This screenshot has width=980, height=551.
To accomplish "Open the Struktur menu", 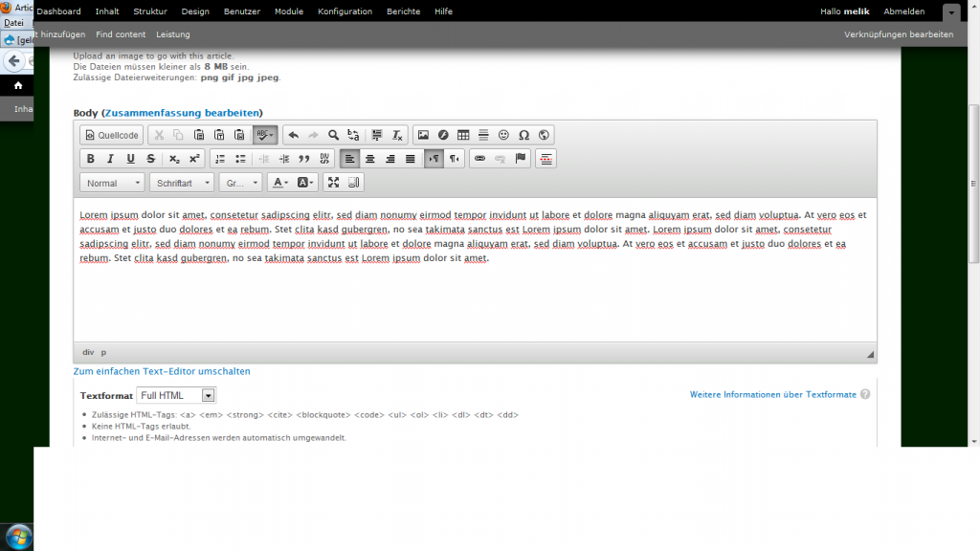I will (149, 11).
